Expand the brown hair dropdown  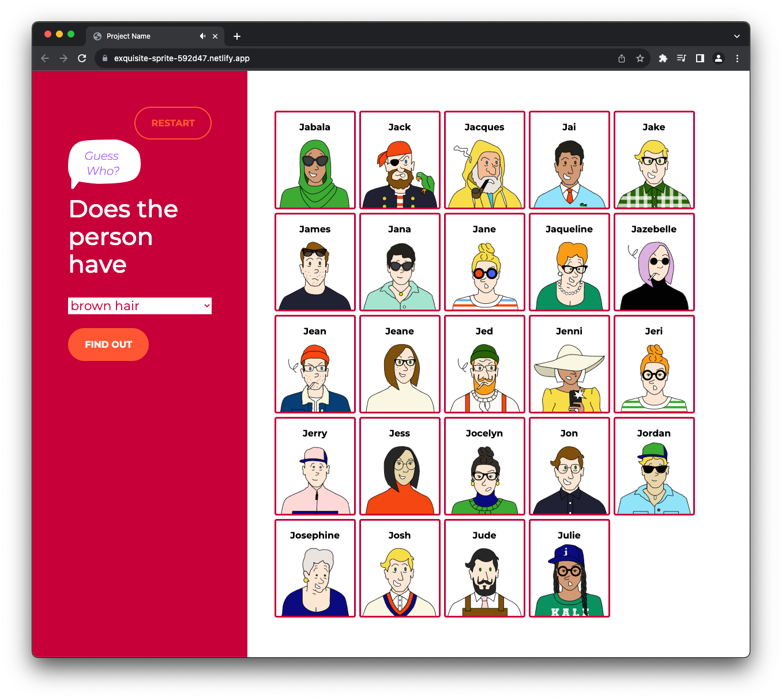[140, 306]
